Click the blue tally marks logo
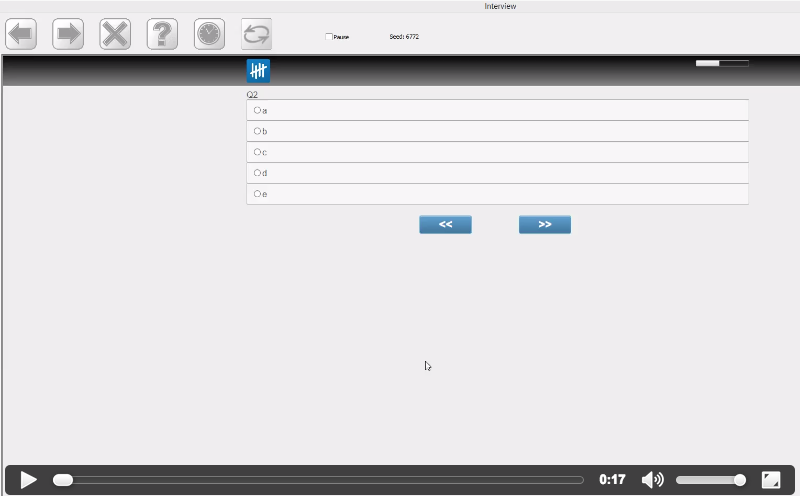800x496 pixels. pos(258,70)
